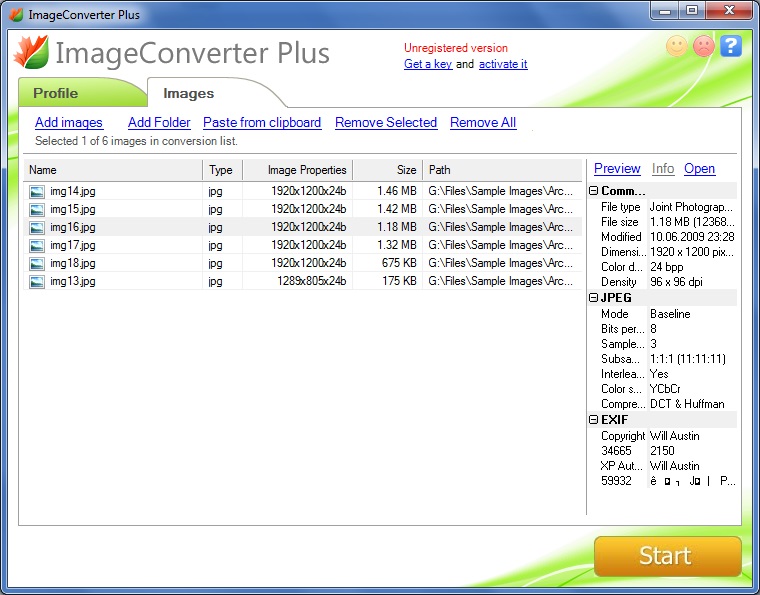Select the img18.jpg file name
Screen dimensions: 760x595
(x=73, y=263)
